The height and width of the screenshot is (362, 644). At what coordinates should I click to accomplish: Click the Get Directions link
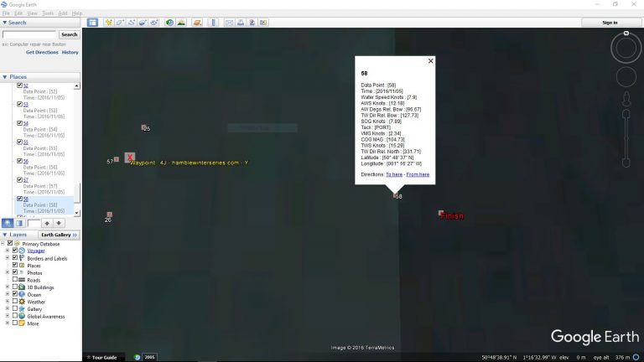point(42,52)
